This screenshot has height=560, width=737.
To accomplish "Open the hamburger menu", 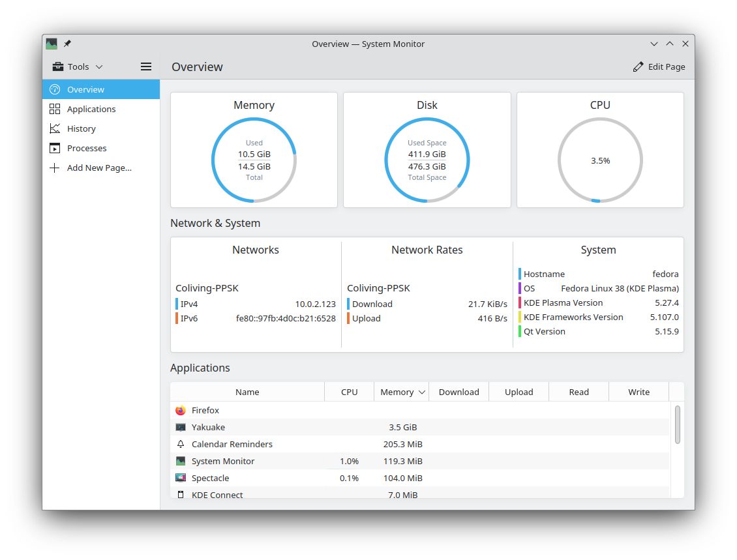I will (x=146, y=66).
